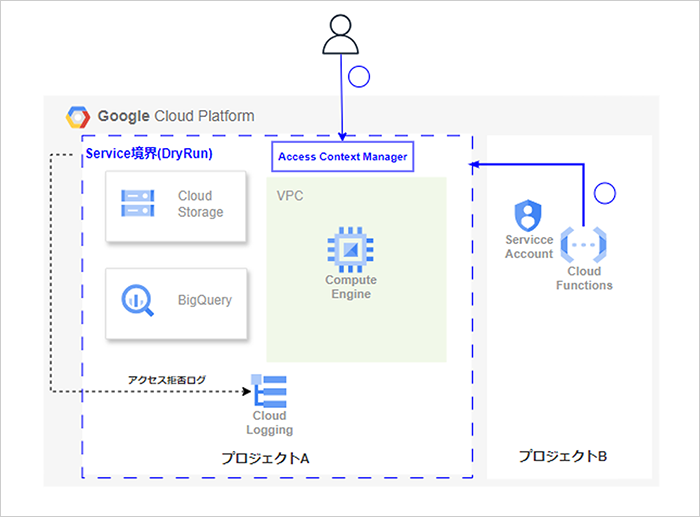Screen dimensions: 700x517
Task: Click the "Cloud Storage" text label
Action: click(200, 204)
